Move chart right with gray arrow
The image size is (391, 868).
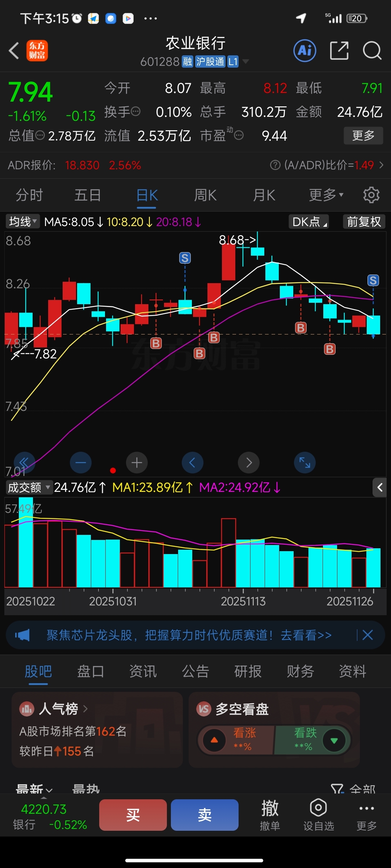pos(248,463)
